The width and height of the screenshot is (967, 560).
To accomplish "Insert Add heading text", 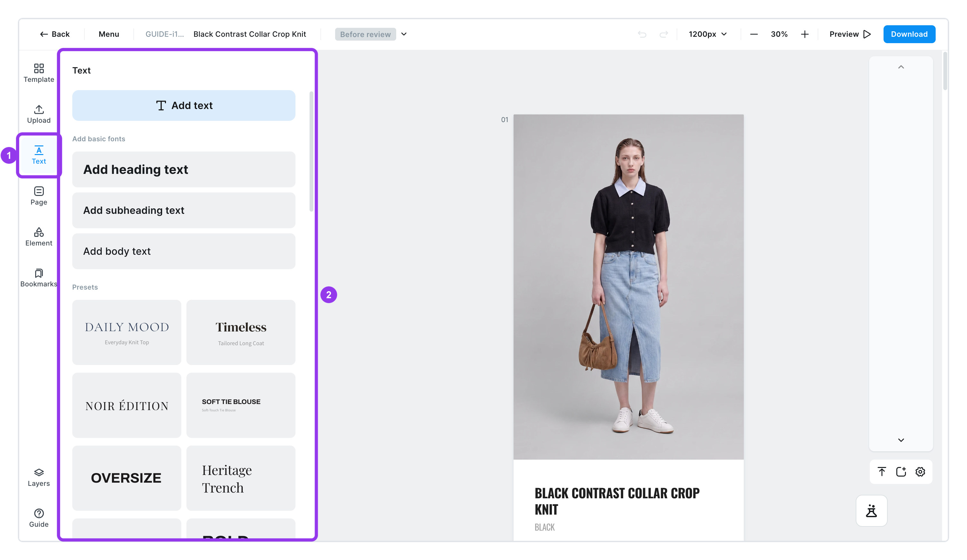I will click(184, 169).
